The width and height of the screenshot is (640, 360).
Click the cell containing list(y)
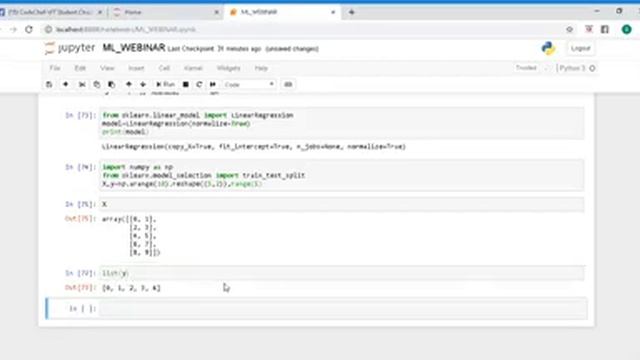pyautogui.click(x=342, y=273)
